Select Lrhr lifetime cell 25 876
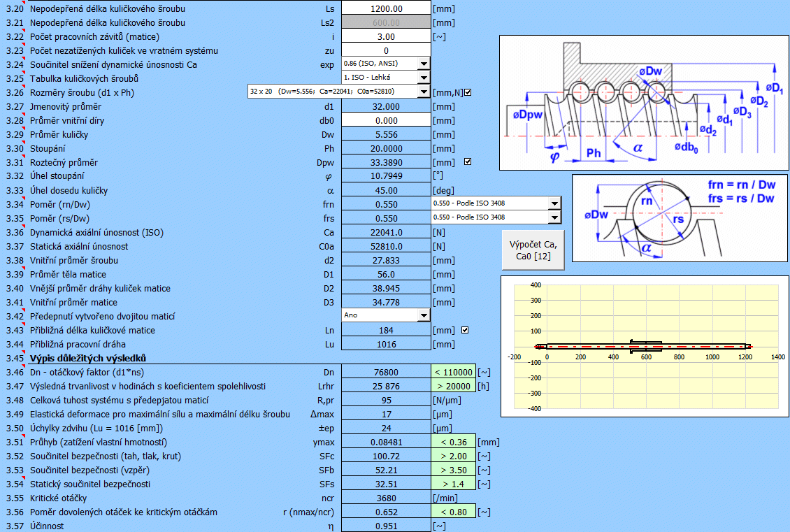 [x=387, y=387]
